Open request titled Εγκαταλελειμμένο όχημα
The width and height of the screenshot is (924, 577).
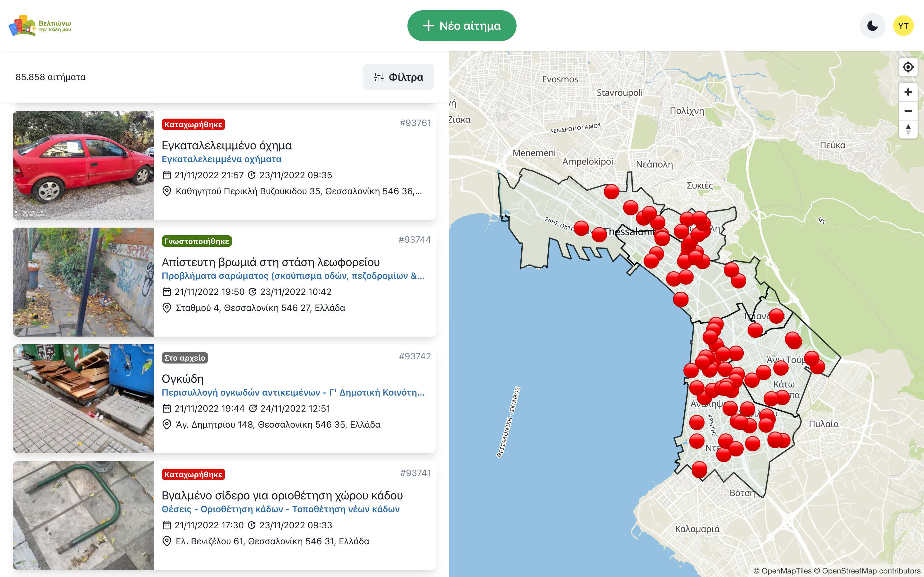pyautogui.click(x=227, y=146)
